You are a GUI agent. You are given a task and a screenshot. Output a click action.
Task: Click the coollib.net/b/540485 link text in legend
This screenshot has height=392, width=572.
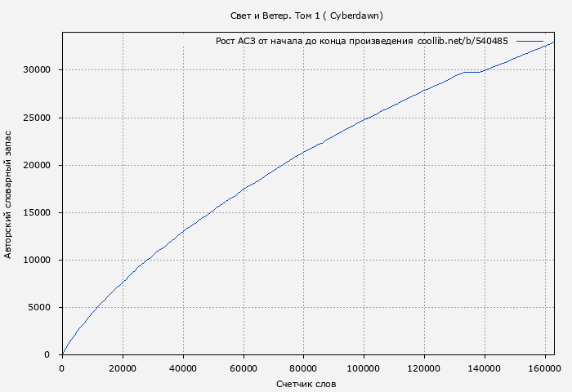tap(463, 41)
